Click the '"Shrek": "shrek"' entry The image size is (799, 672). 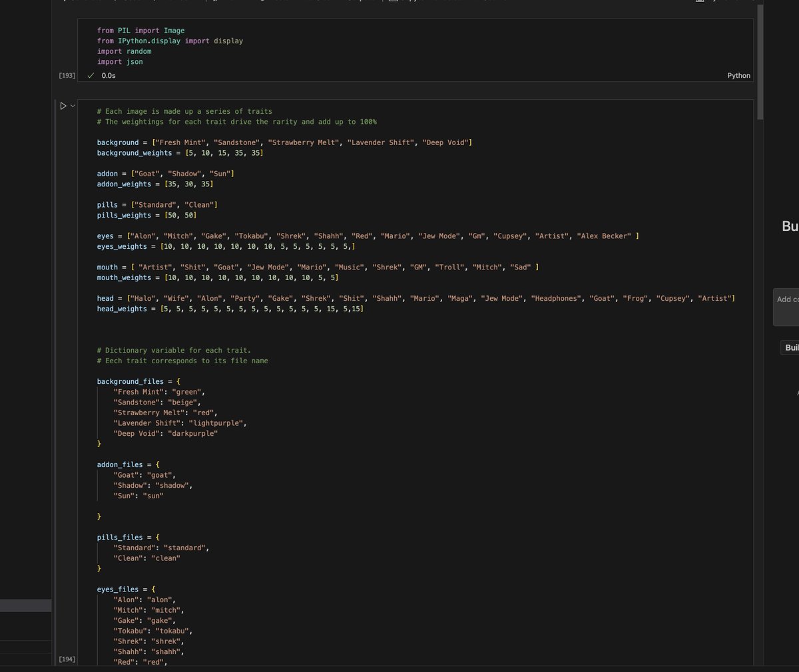[x=149, y=641]
